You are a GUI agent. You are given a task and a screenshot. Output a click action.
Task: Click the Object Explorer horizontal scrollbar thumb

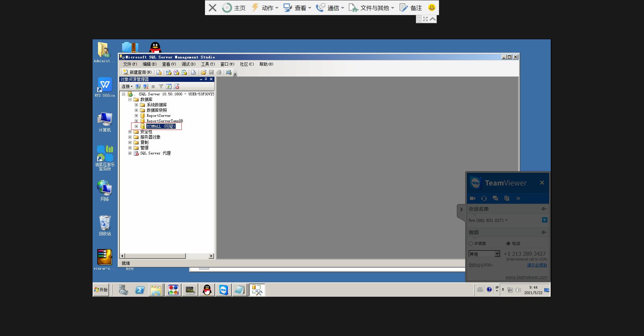(x=155, y=256)
